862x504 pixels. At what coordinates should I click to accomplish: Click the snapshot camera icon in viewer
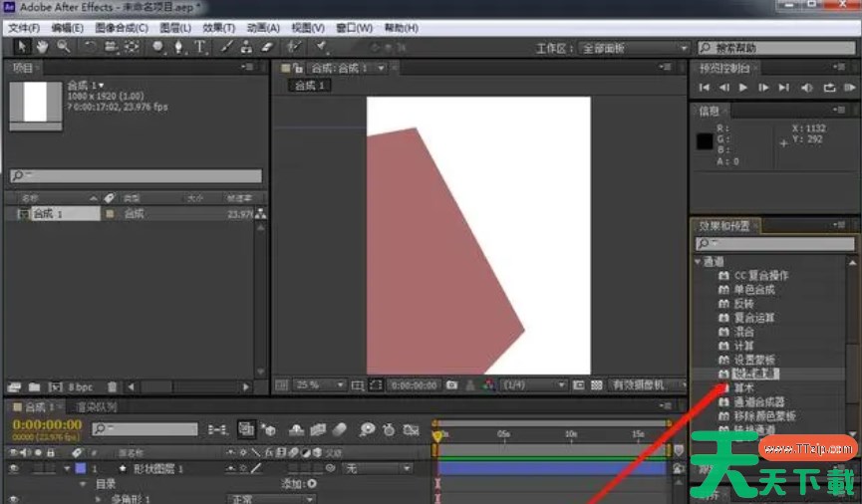point(452,384)
